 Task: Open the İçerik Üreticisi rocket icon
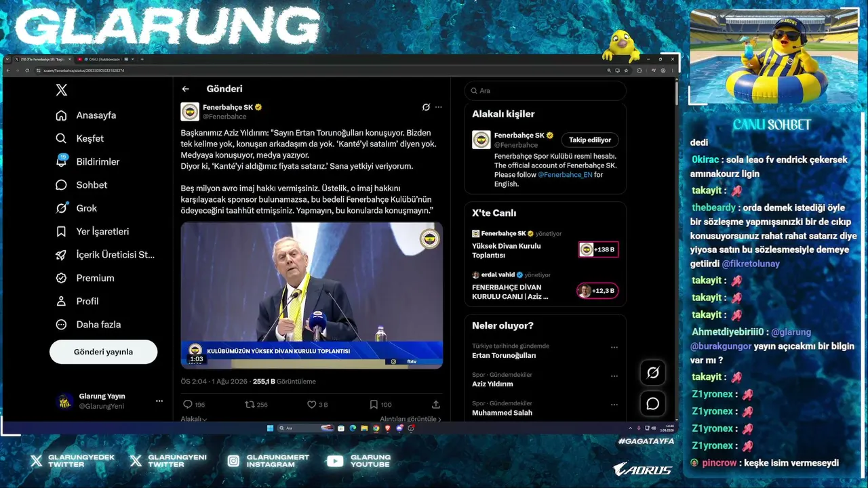tap(61, 255)
